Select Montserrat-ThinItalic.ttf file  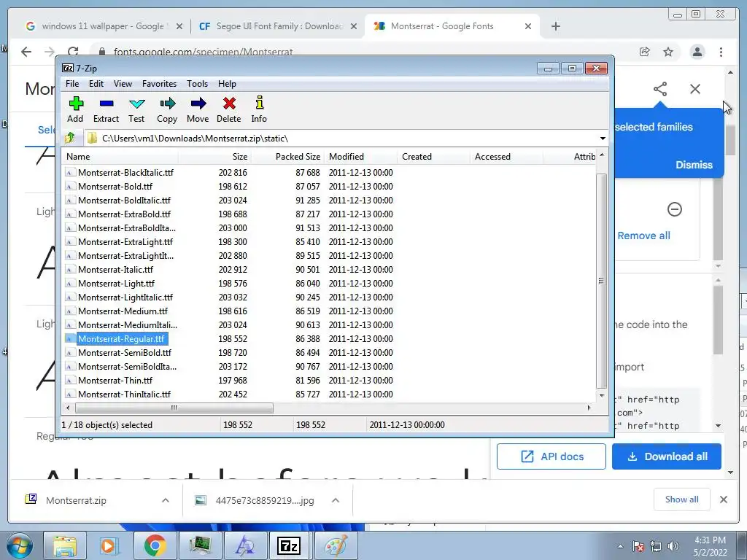[124, 394]
